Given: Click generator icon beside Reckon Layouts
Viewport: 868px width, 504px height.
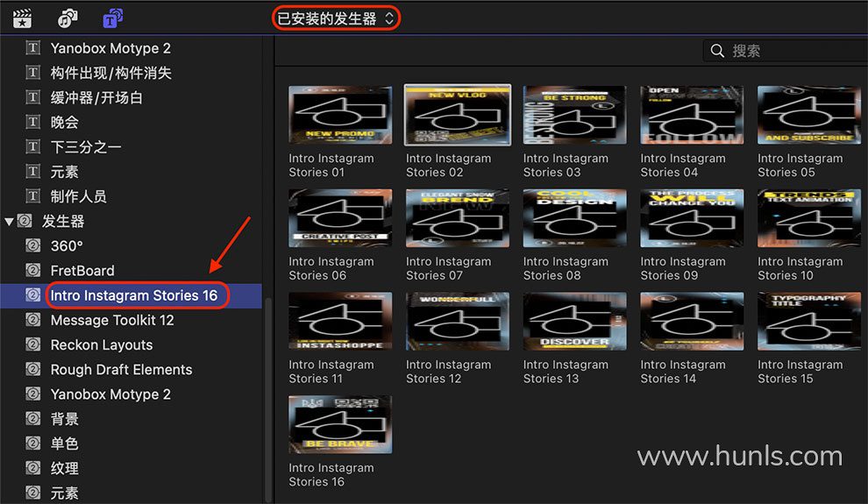Looking at the screenshot, I should [33, 344].
